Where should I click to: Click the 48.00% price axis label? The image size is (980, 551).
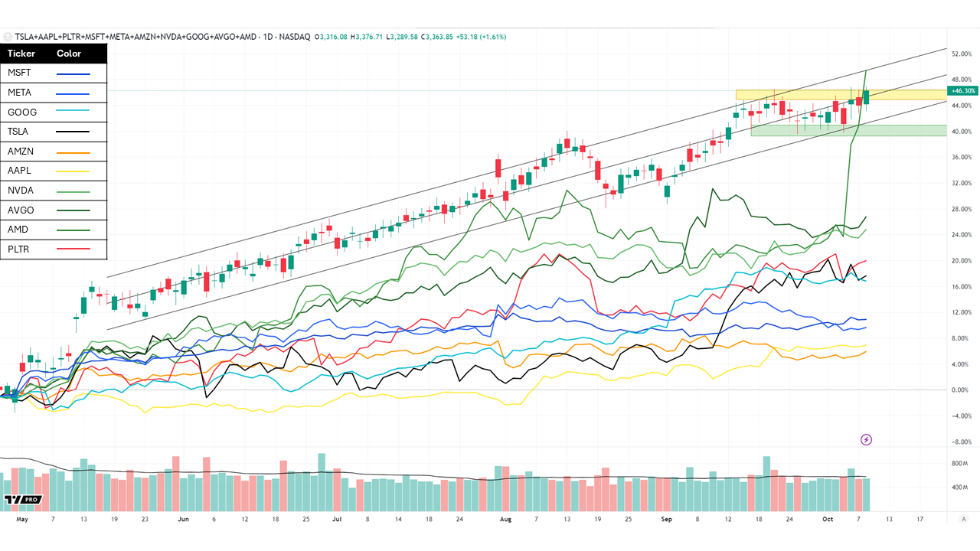coord(962,80)
